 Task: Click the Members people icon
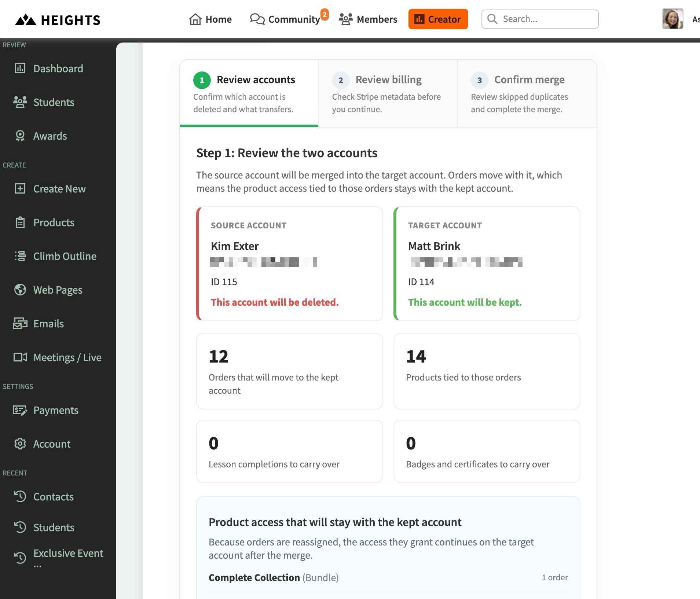345,19
